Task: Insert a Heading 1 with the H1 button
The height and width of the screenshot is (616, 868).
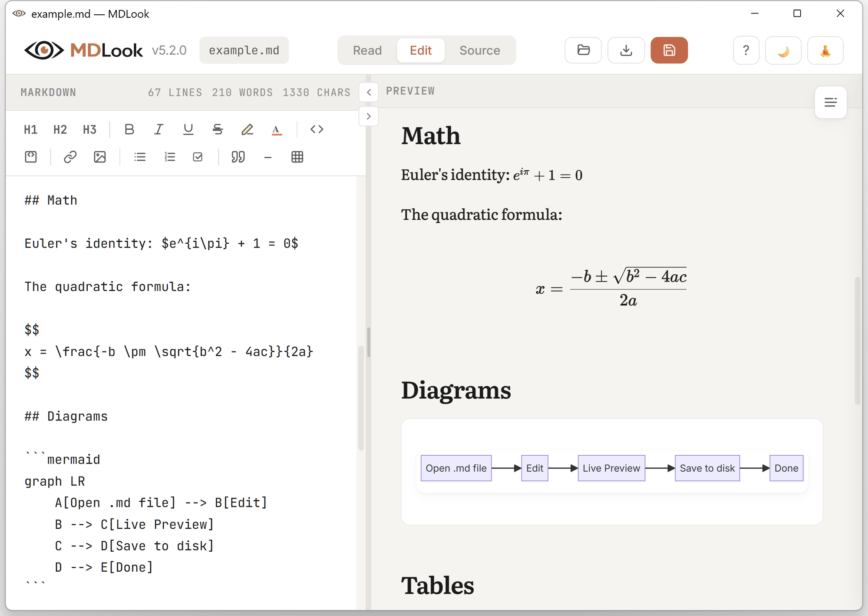Action: (x=30, y=129)
